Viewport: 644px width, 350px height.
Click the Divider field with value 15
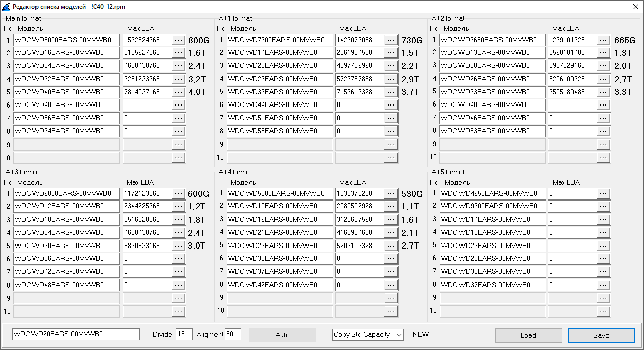[184, 334]
